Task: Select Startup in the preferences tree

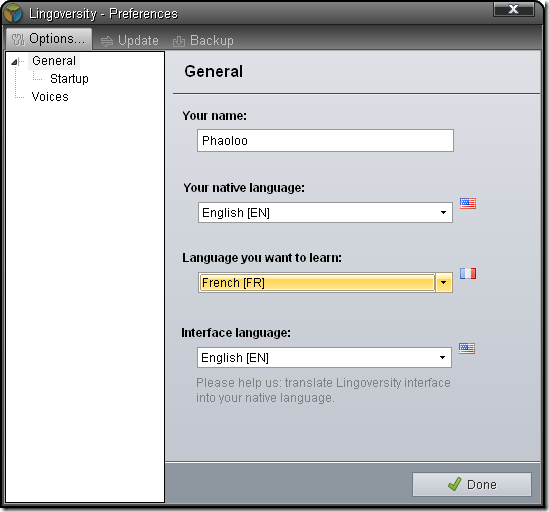Action: (x=69, y=79)
